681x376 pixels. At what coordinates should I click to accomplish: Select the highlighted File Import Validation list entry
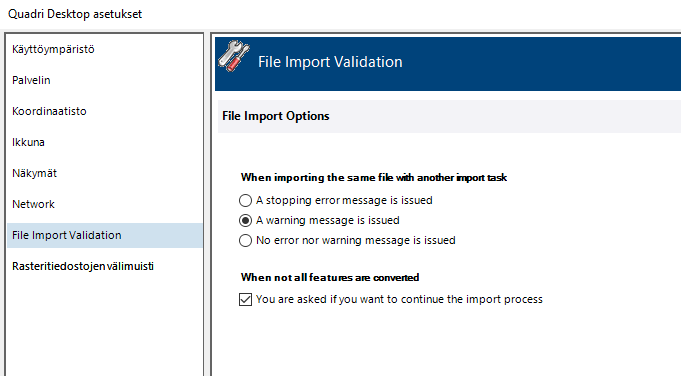click(105, 235)
